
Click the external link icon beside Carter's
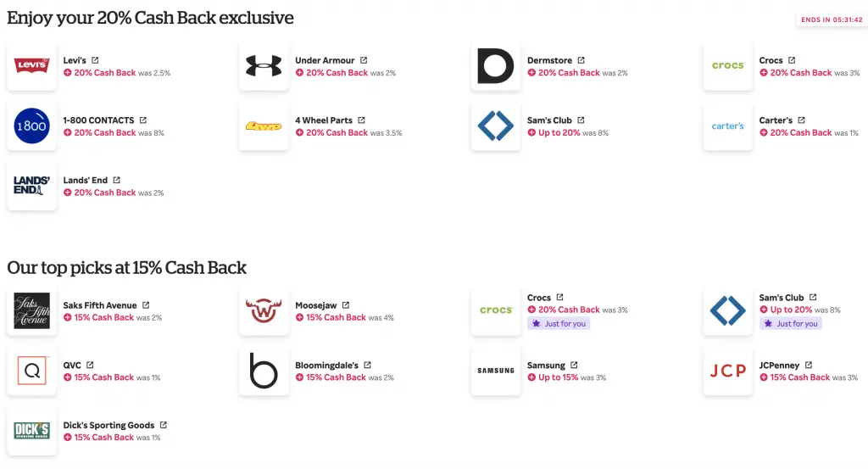(x=801, y=120)
